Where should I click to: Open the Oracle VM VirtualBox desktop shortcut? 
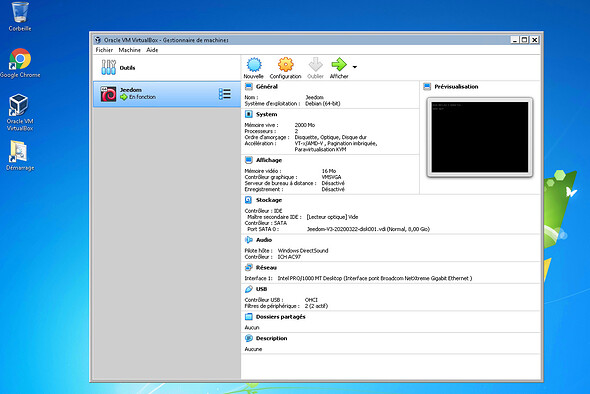pos(20,112)
